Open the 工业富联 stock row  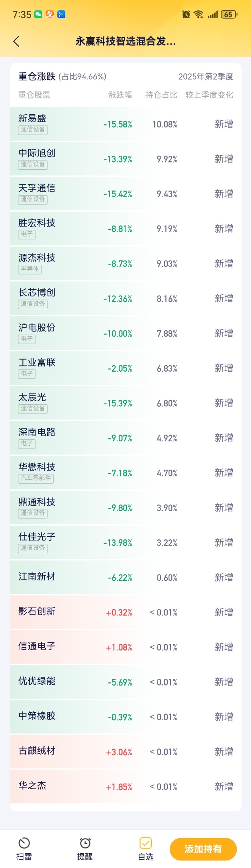click(126, 368)
